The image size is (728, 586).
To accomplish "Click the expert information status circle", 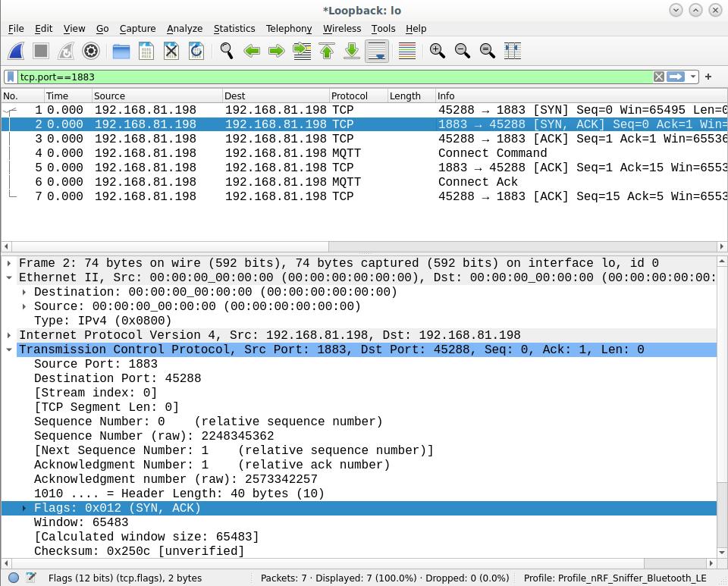I will point(14,578).
